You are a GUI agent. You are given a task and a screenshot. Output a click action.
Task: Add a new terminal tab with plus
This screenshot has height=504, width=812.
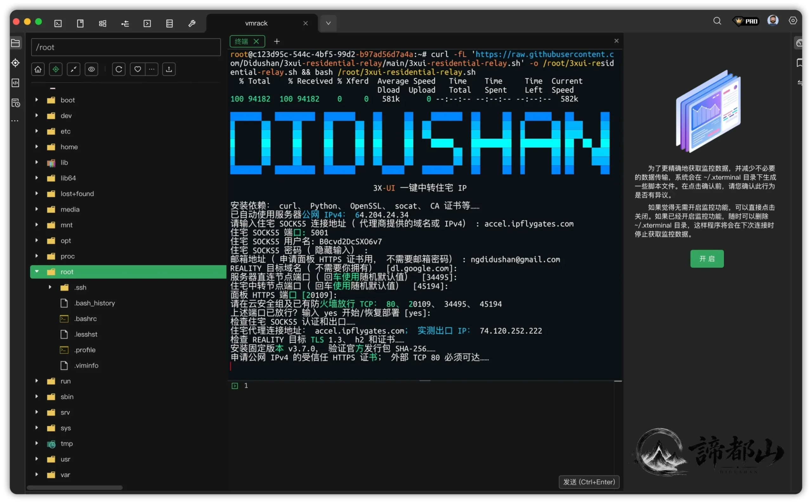tap(277, 41)
